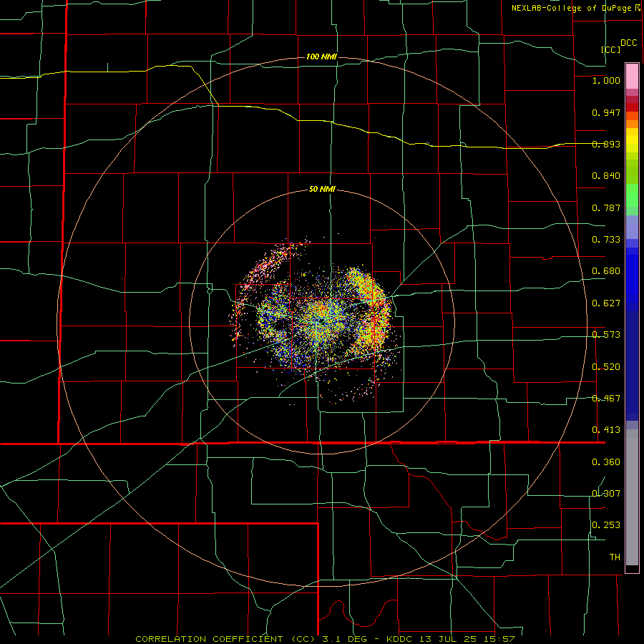Pick the red segment of color bar
This screenshot has width=644, height=644.
pos(632,107)
